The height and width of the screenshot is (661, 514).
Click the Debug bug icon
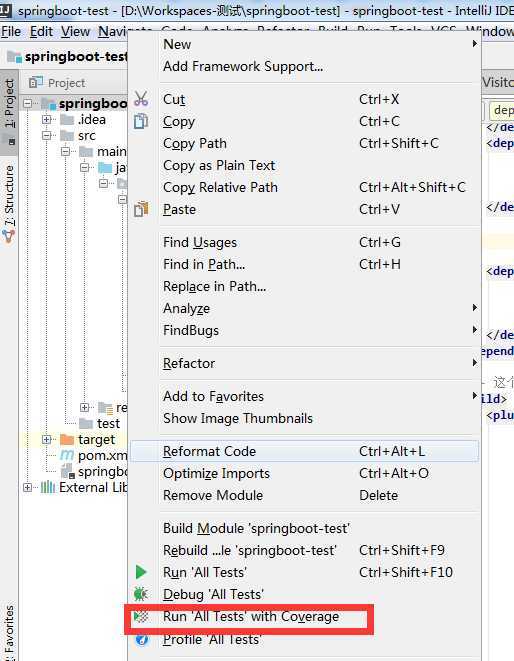(140, 594)
